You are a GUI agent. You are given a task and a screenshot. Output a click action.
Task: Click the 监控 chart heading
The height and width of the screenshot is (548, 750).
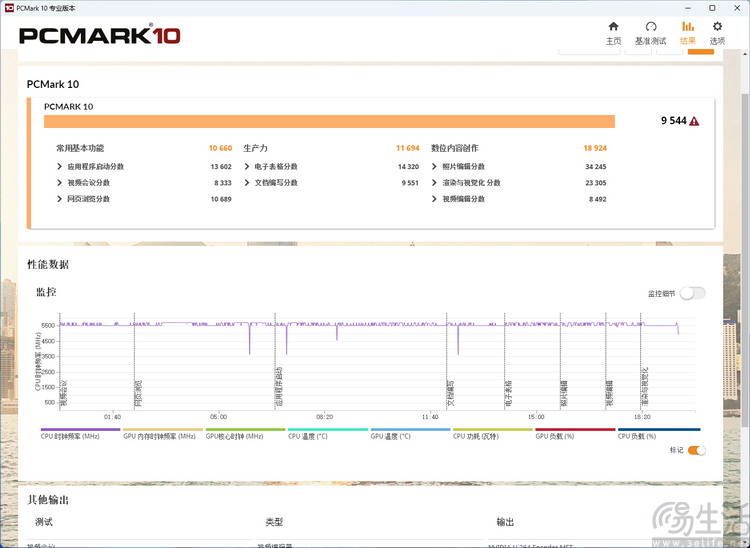pyautogui.click(x=46, y=292)
